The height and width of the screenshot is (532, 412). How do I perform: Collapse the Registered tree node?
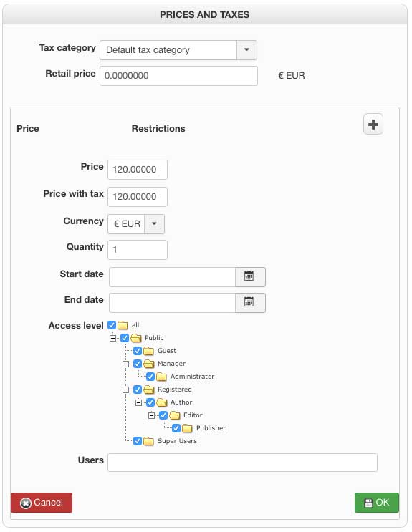point(125,390)
